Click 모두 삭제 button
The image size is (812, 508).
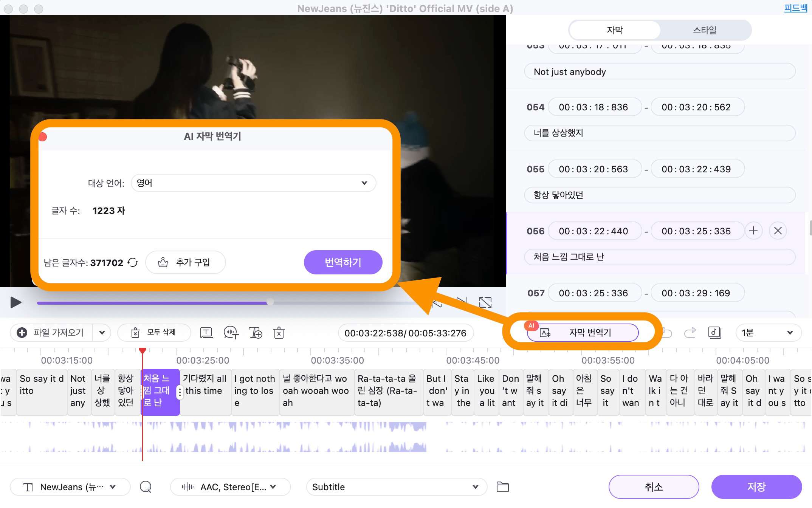(x=154, y=333)
